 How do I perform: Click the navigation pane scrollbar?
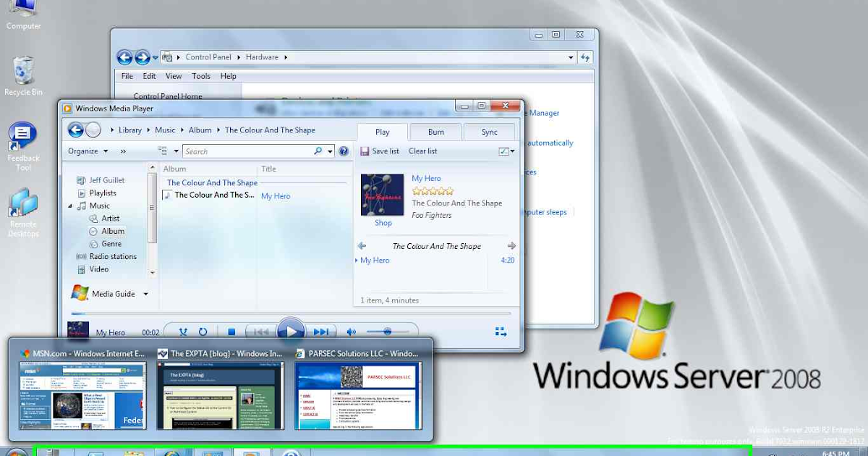[152, 220]
